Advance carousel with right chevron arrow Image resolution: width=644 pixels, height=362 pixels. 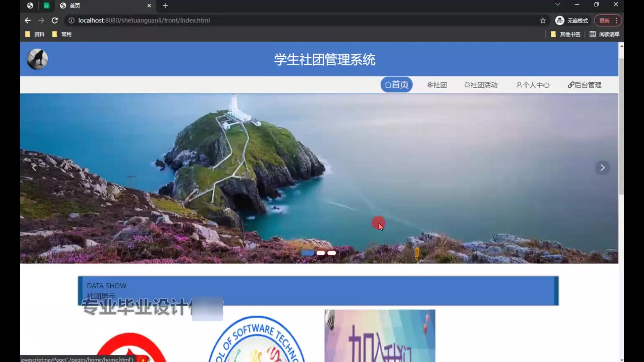coord(602,168)
